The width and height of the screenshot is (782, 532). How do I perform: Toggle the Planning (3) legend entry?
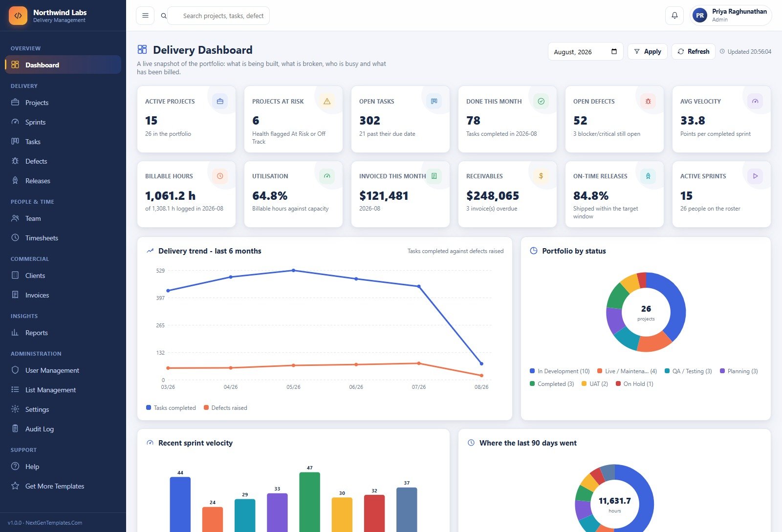[x=739, y=371]
